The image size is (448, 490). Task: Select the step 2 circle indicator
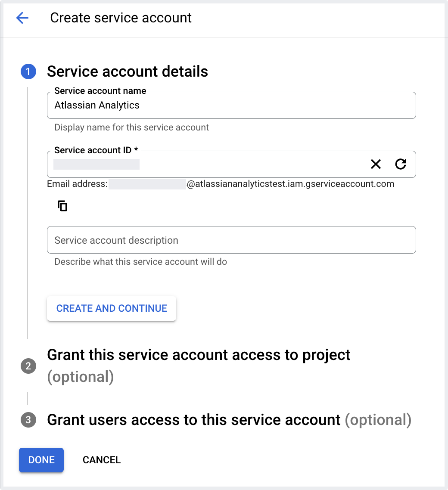point(28,366)
